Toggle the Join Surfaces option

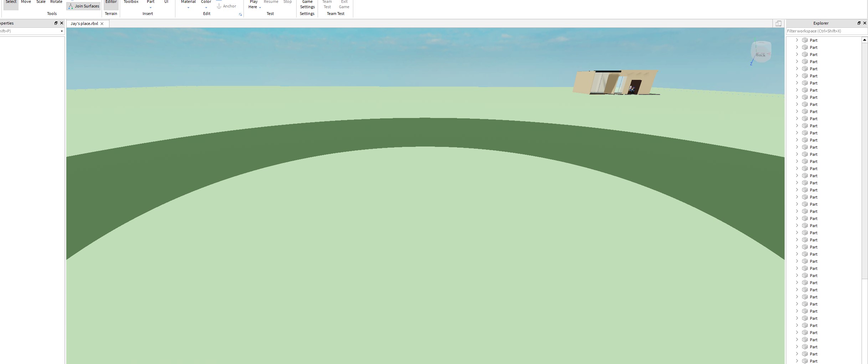84,6
